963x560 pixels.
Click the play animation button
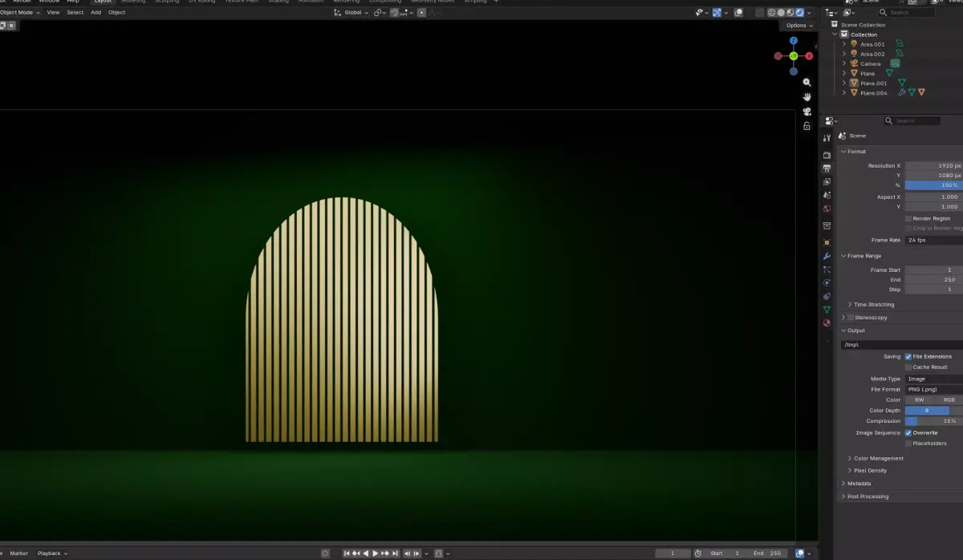click(x=375, y=554)
